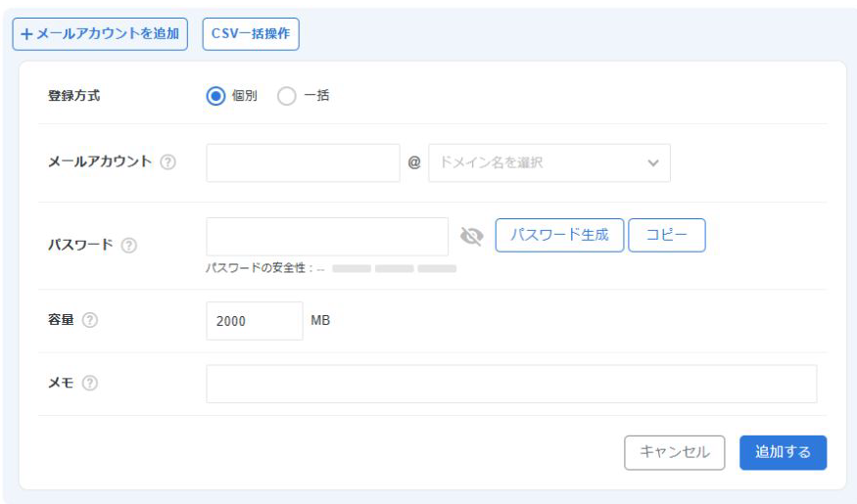This screenshot has height=504, width=857.
Task: Open help icon next to 容量
Action: click(x=90, y=320)
